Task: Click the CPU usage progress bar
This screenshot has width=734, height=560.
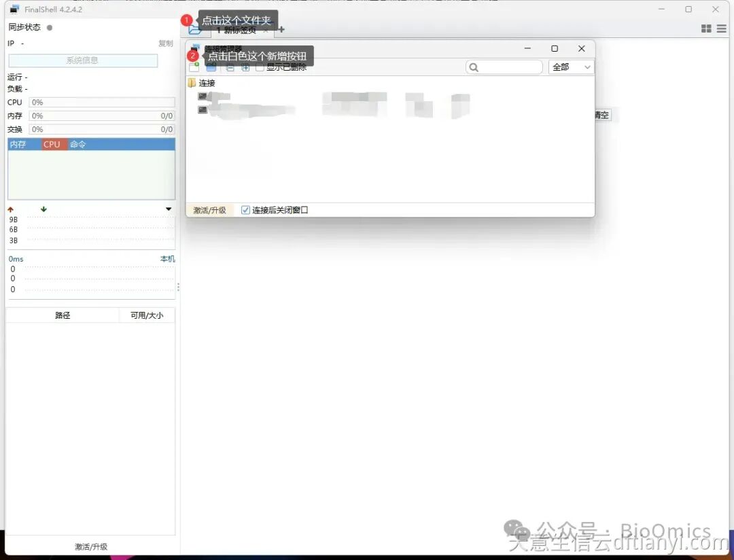Action: 101,103
